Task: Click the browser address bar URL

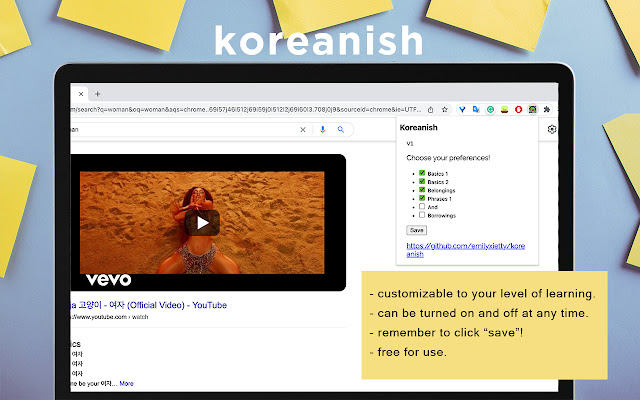Action: [246, 109]
